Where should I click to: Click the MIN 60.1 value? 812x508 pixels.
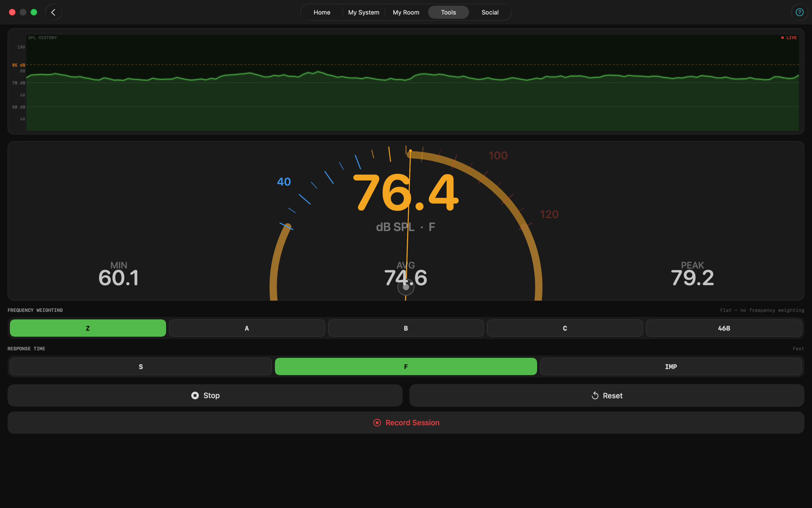point(118,278)
